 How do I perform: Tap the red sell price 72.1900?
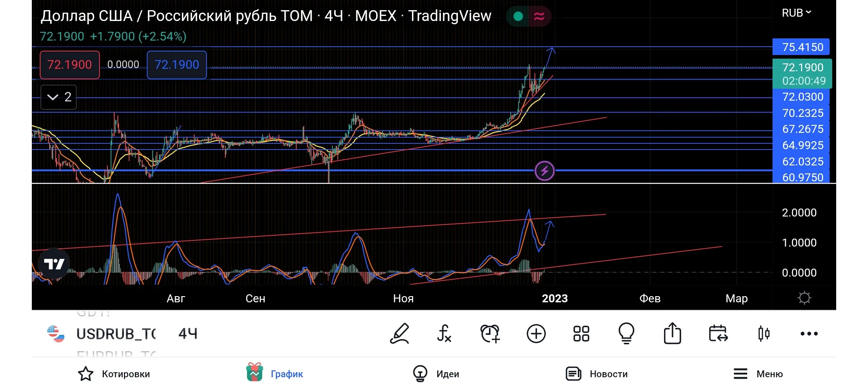point(70,65)
